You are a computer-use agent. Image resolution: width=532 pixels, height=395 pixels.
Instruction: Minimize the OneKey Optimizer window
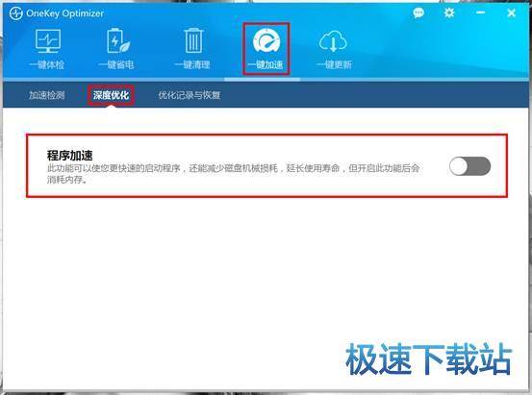tap(480, 12)
